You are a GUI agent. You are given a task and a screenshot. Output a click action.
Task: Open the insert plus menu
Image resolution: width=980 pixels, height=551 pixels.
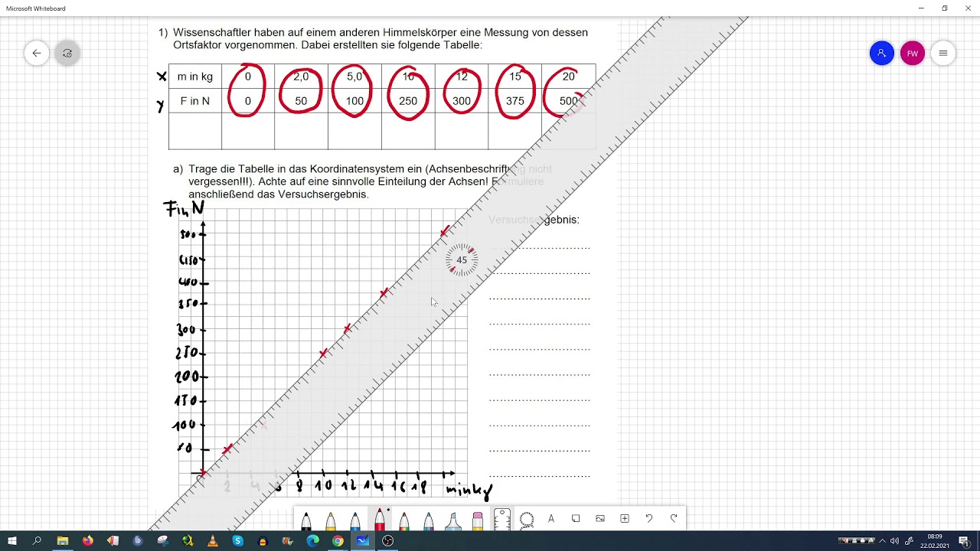coord(625,519)
